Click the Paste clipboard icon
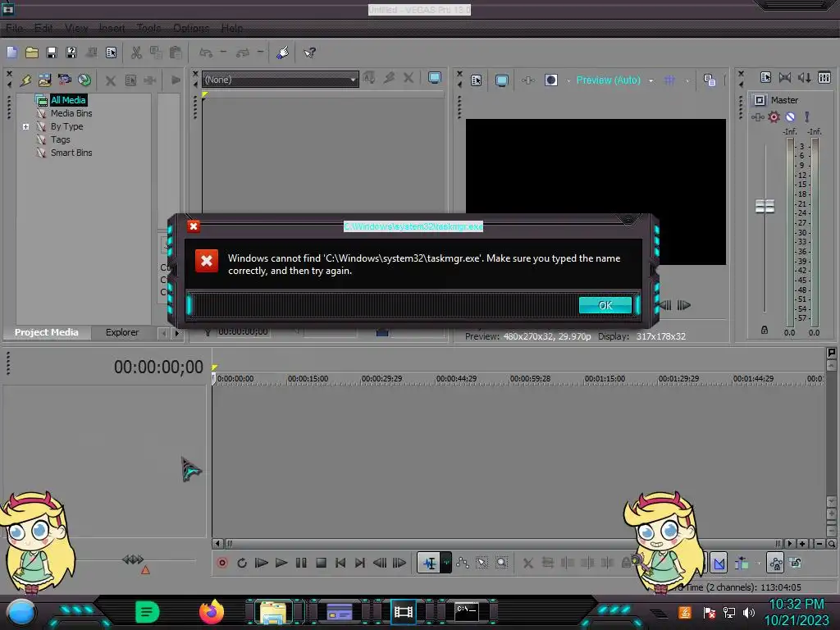This screenshot has height=630, width=840. pyautogui.click(x=176, y=52)
